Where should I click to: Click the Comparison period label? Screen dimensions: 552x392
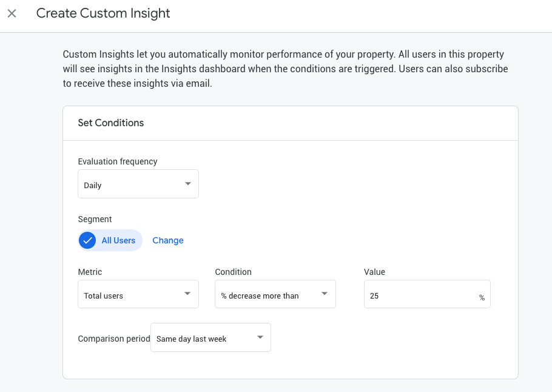(x=114, y=339)
